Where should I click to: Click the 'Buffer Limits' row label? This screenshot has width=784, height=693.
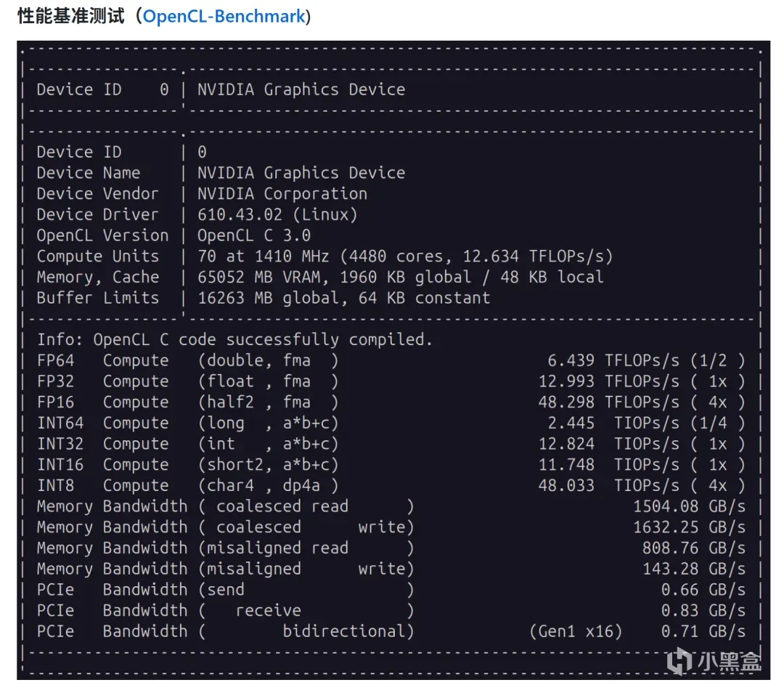point(97,299)
